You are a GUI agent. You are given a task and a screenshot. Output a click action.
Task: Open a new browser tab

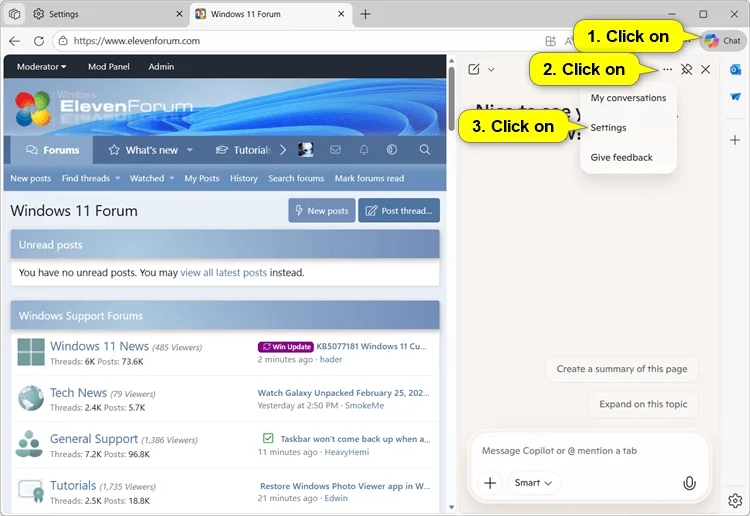365,14
